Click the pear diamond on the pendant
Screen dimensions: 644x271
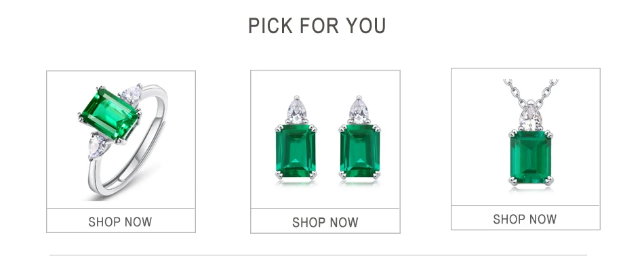[x=530, y=117]
